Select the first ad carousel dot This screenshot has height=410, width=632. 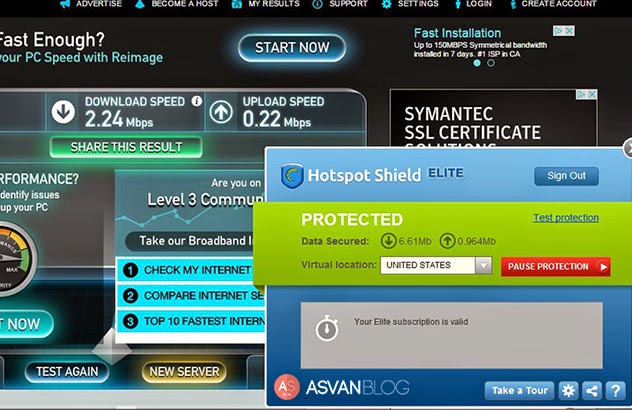477,63
